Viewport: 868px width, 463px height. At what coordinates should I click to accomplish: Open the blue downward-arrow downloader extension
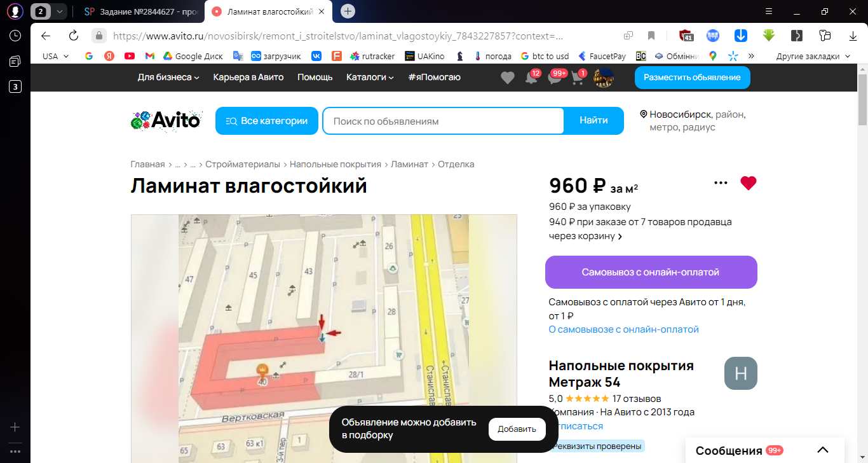(740, 36)
